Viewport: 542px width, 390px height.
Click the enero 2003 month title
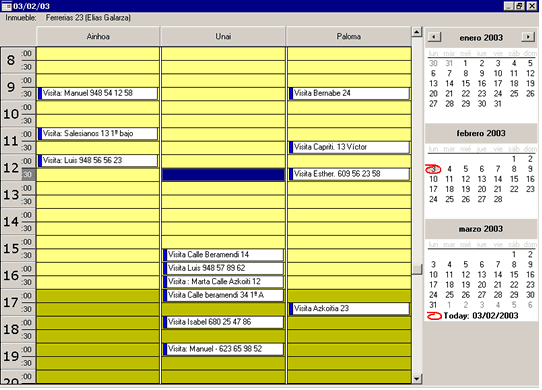(481, 38)
